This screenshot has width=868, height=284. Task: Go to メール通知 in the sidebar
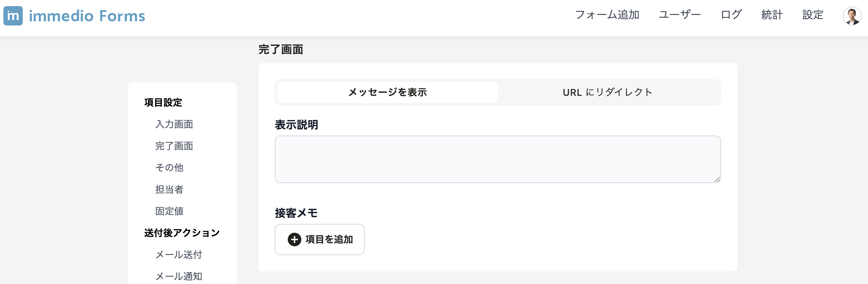[x=179, y=276]
